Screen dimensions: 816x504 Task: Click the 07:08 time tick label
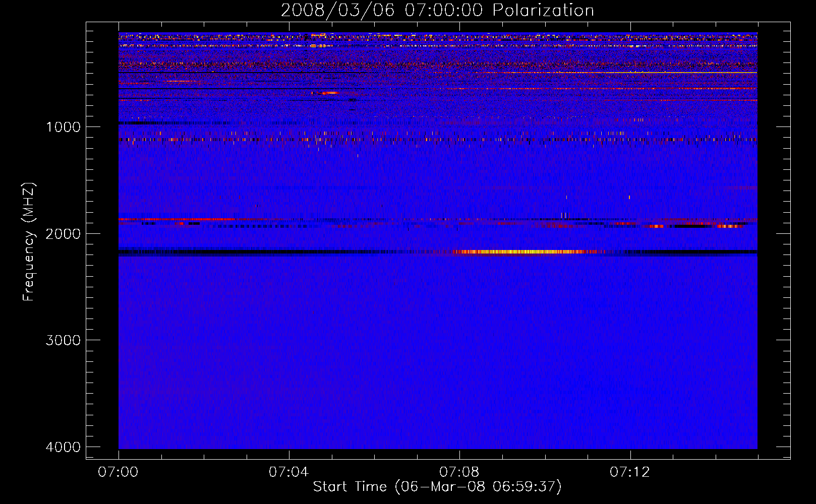(x=459, y=472)
